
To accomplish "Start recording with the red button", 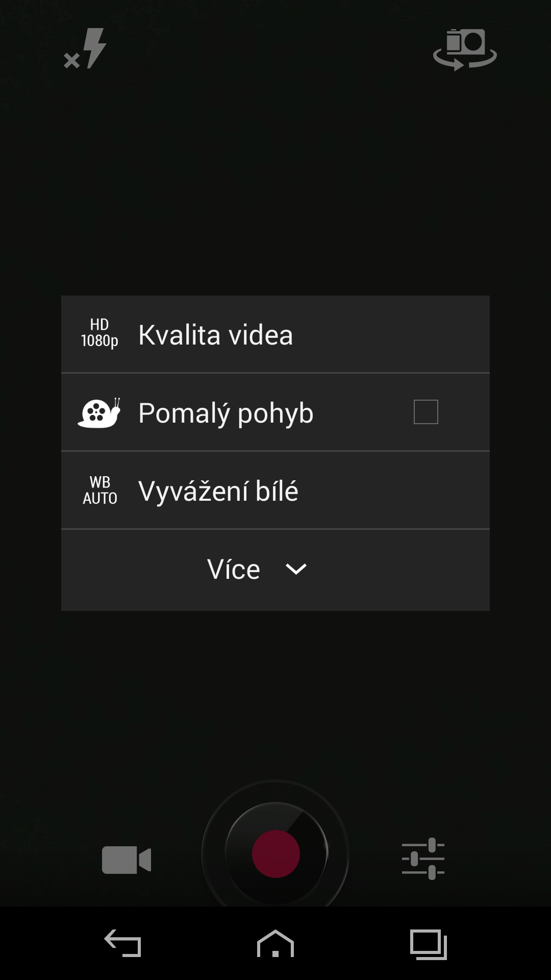I will [x=276, y=854].
